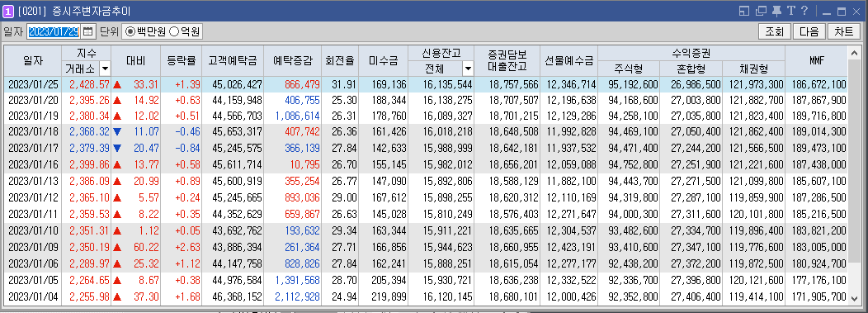Screen dimensions: 868x313
Task: Click the 증권담보 대출잔고 column header
Action: 507,61
